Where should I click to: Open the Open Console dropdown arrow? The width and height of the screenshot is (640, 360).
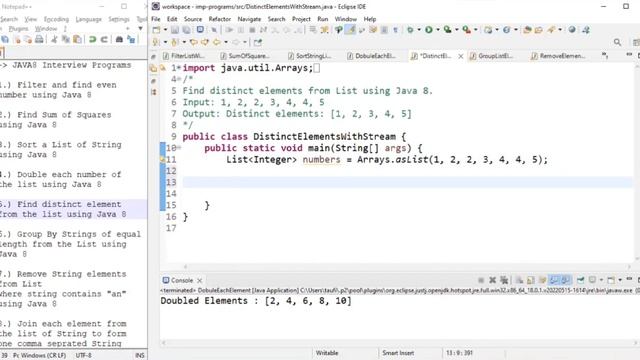coord(620,280)
